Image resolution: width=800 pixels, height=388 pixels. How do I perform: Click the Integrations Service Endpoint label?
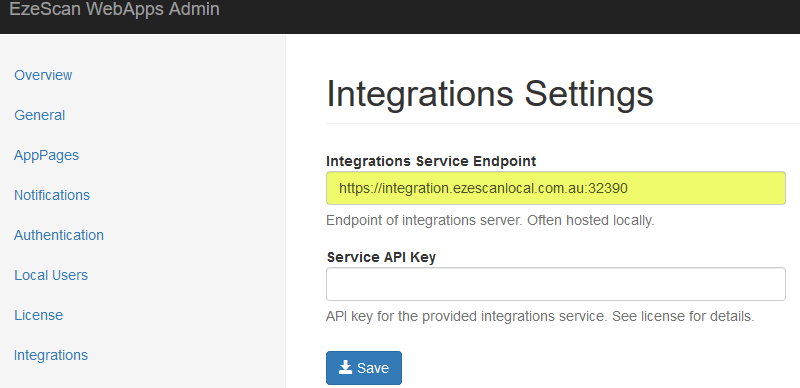tap(431, 161)
